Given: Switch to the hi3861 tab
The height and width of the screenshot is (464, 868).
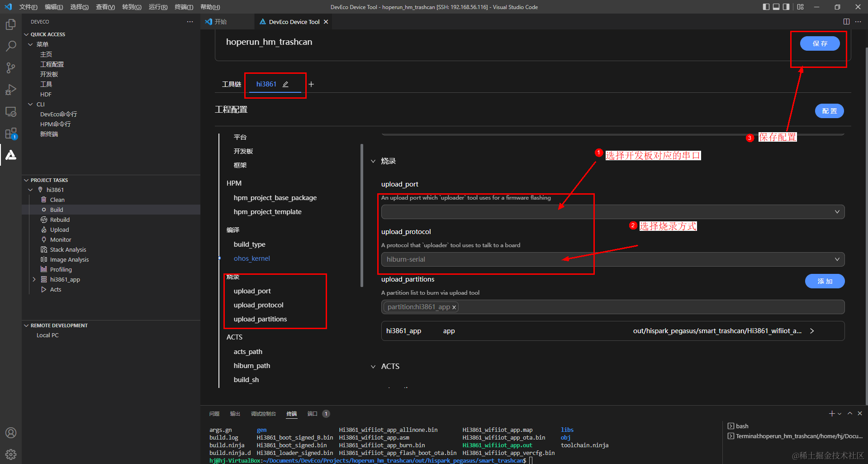Looking at the screenshot, I should point(266,84).
